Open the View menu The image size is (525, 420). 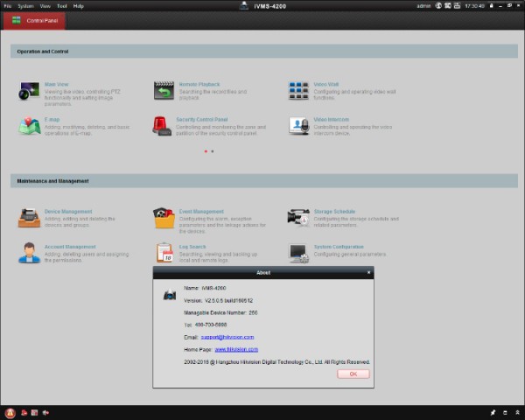pyautogui.click(x=45, y=6)
